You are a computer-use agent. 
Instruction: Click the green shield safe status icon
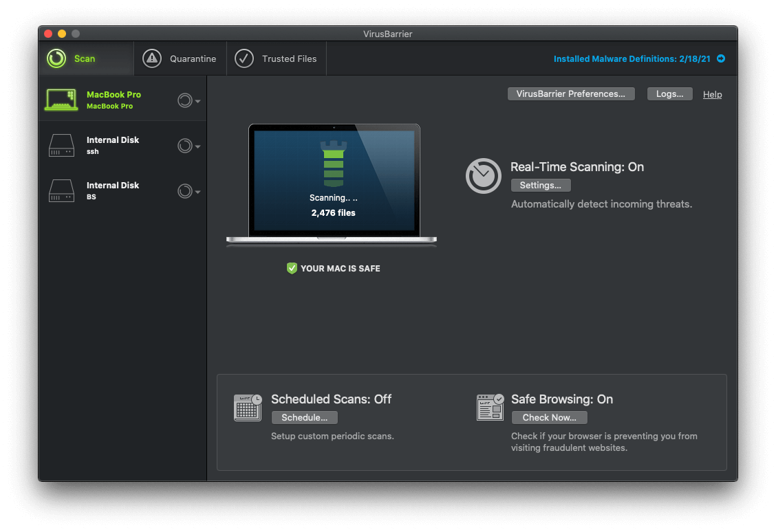tap(292, 268)
